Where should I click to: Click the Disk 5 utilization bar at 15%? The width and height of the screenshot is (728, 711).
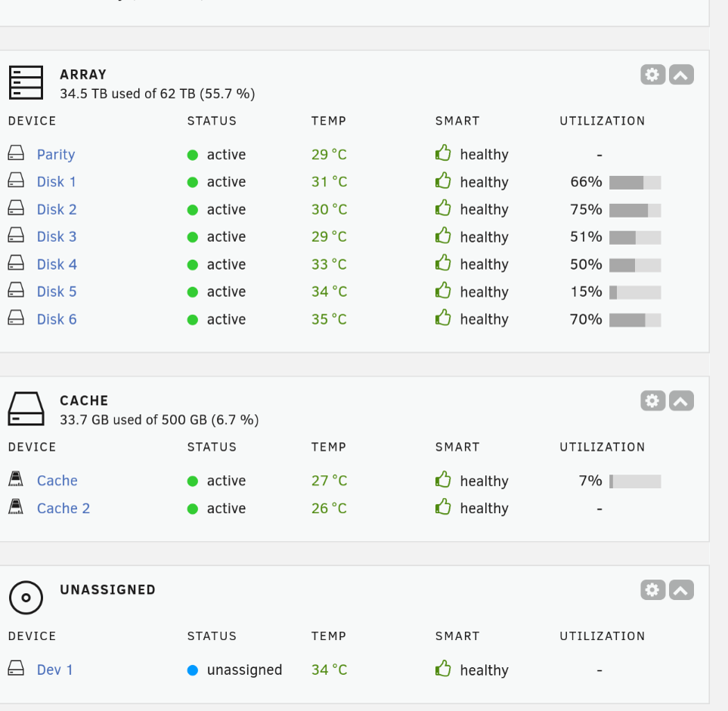pyautogui.click(x=635, y=292)
